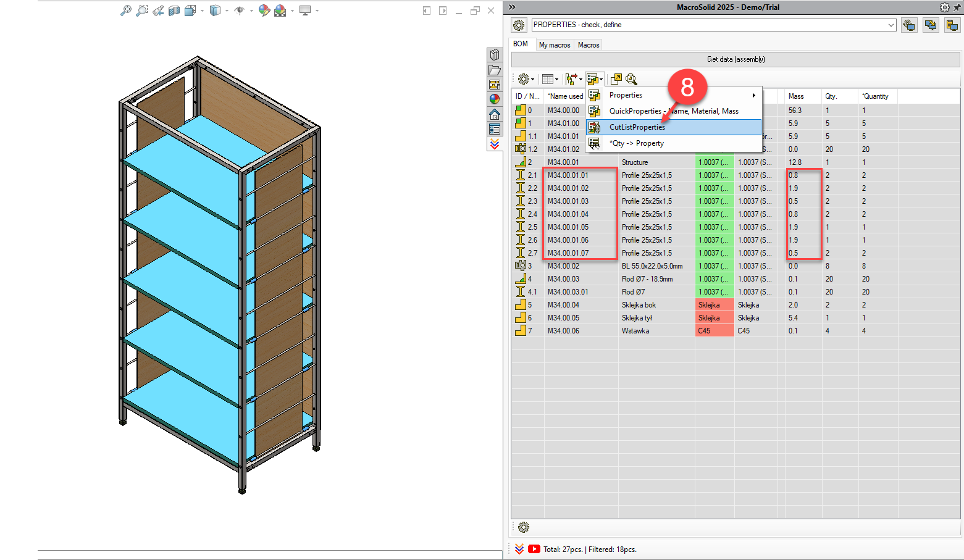Click the Structure row M34.00.01

(736, 162)
